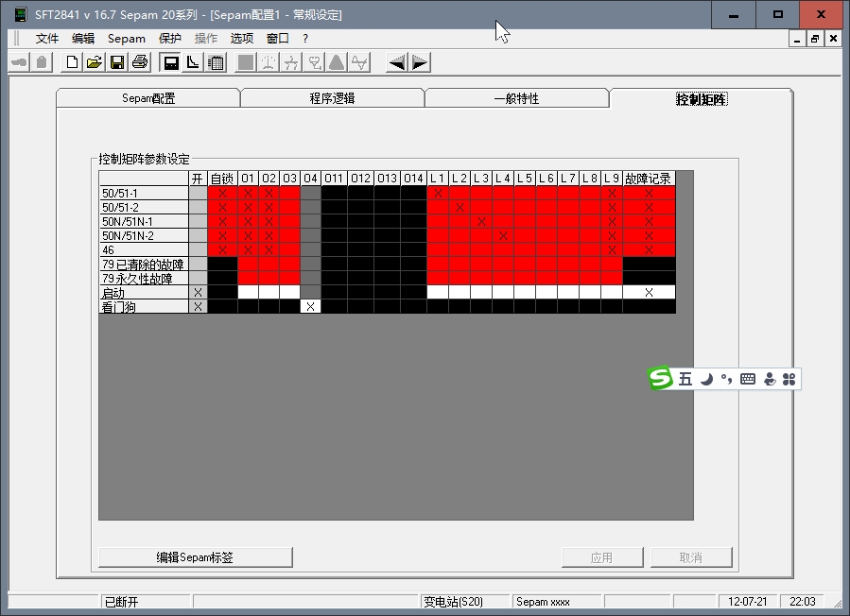Viewport: 850px width, 616px height.
Task: Go to previous page with left arrow
Action: coord(397,63)
